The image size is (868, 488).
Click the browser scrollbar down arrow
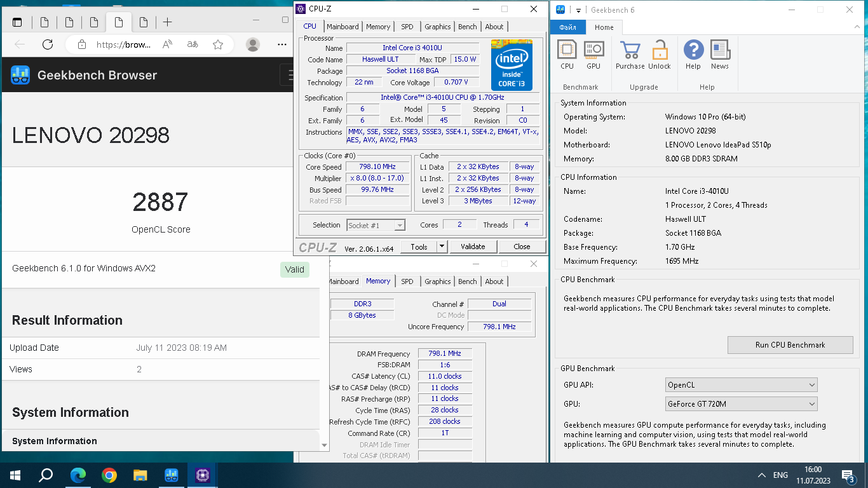pos(325,445)
